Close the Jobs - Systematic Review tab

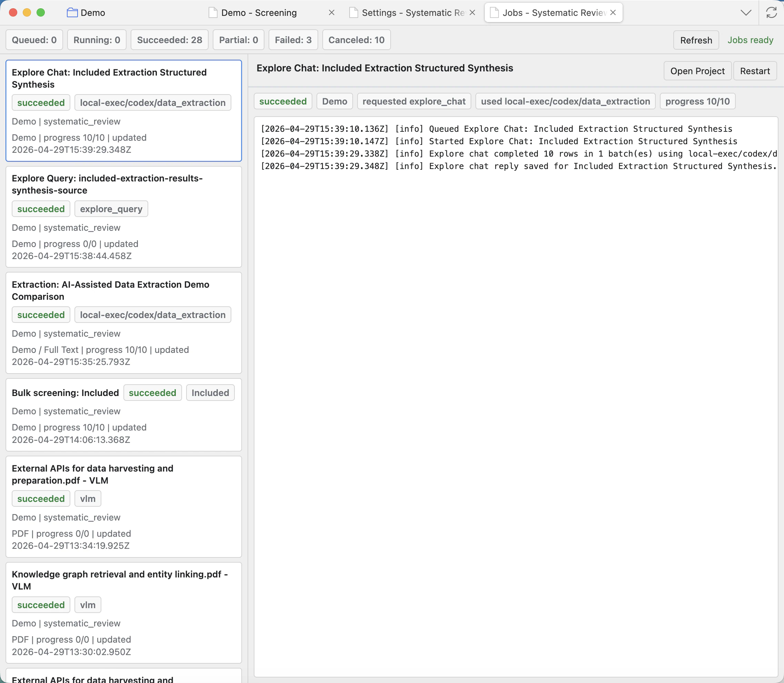613,12
